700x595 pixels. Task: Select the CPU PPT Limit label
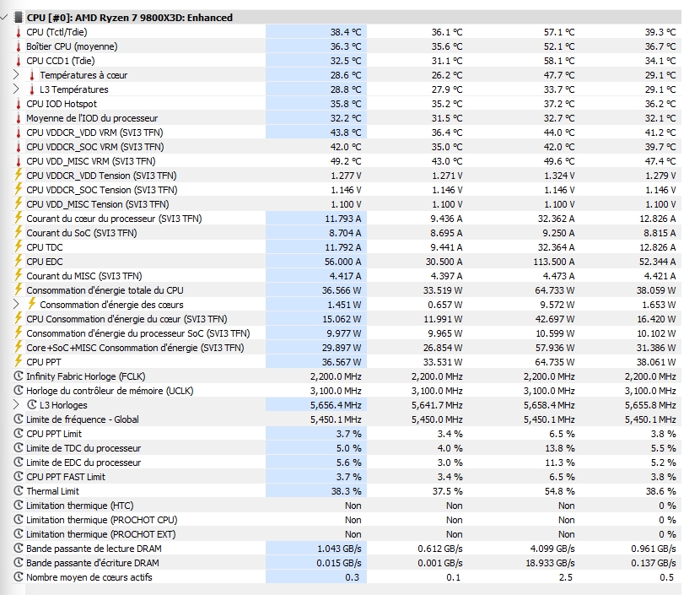point(54,434)
